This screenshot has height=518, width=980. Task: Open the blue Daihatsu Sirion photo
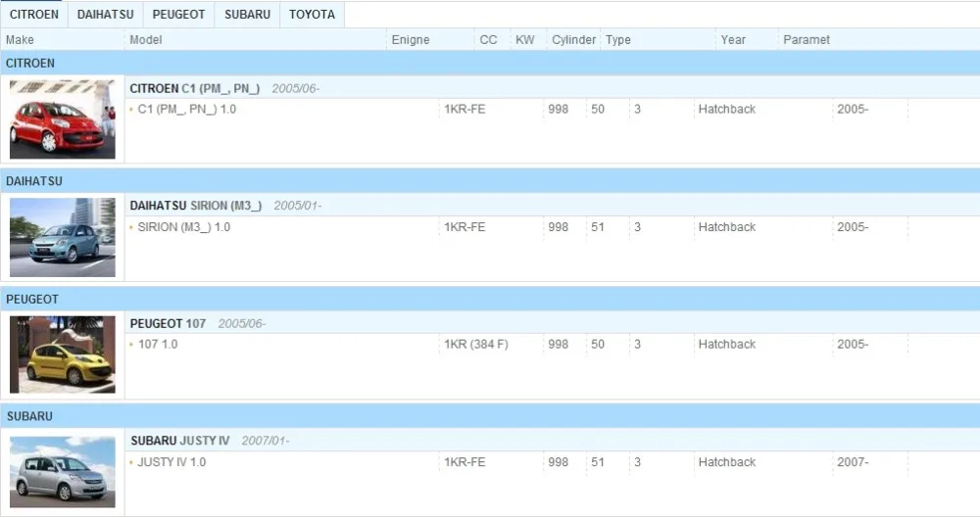pos(63,237)
